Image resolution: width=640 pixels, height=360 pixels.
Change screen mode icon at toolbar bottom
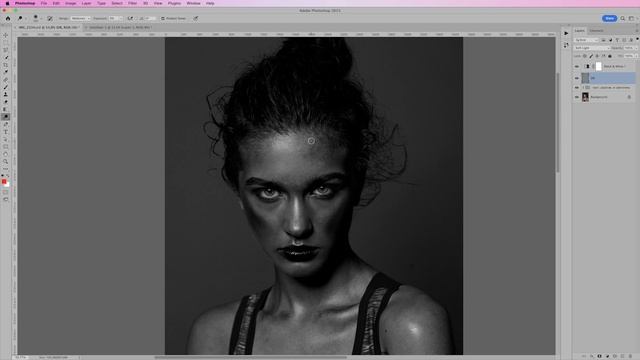pyautogui.click(x=6, y=199)
